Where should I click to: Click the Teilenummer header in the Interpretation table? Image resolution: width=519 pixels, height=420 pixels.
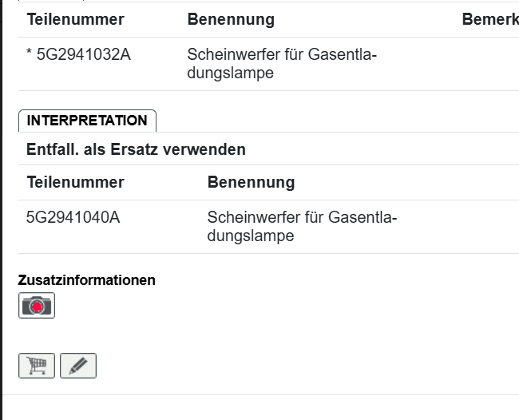75,182
